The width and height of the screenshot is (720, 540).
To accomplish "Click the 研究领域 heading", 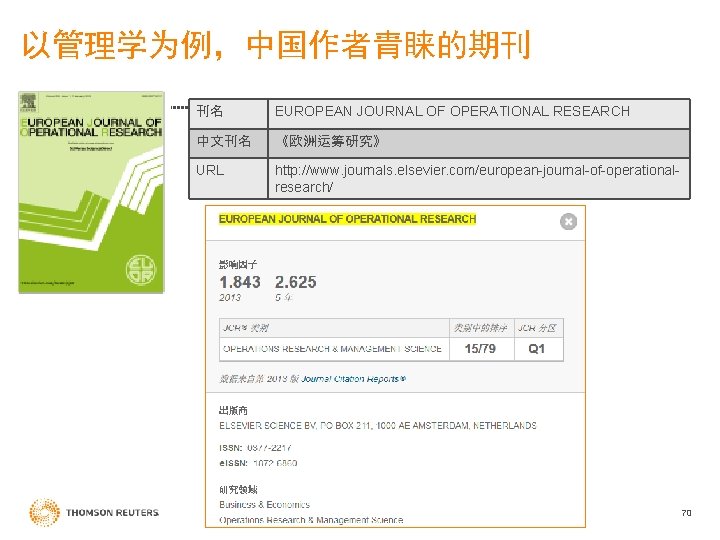I will click(238, 489).
